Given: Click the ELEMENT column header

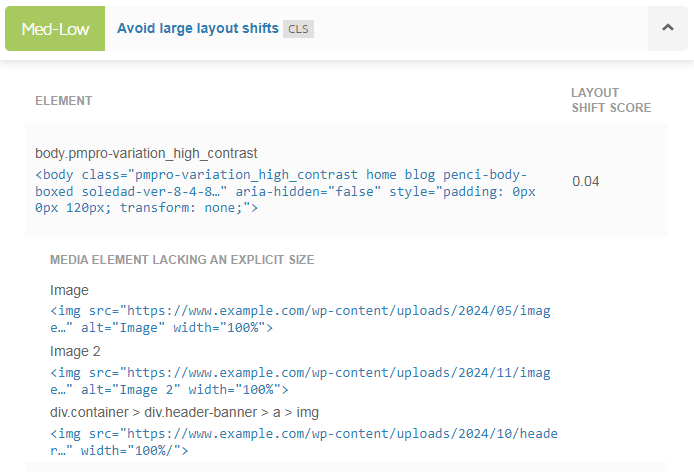Looking at the screenshot, I should pos(64,101).
